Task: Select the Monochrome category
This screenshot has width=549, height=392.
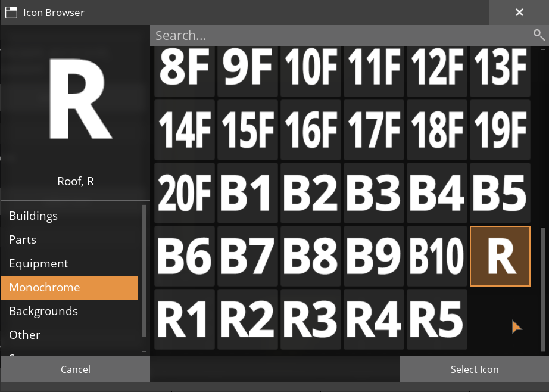Action: coord(70,288)
